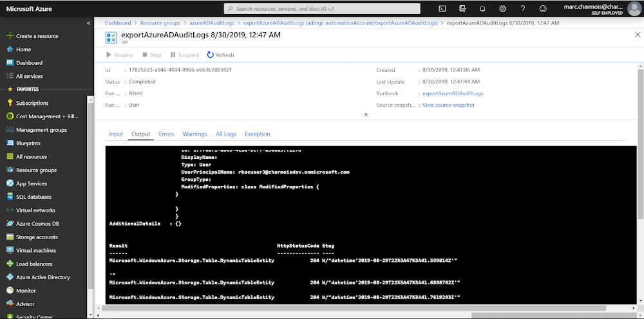This screenshot has height=319, width=644.
Task: Focus the Search resources, services, and docs box
Action: coord(322,8)
